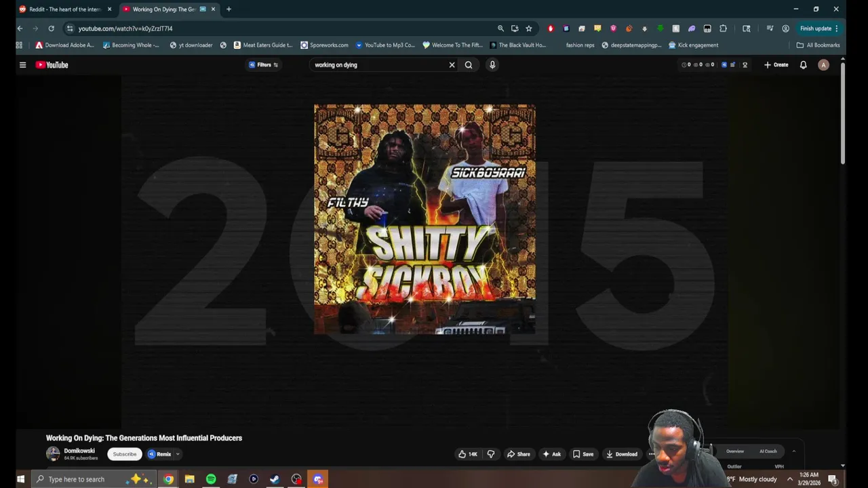Dislike the video with thumbs down
868x488 pixels.
(491, 454)
